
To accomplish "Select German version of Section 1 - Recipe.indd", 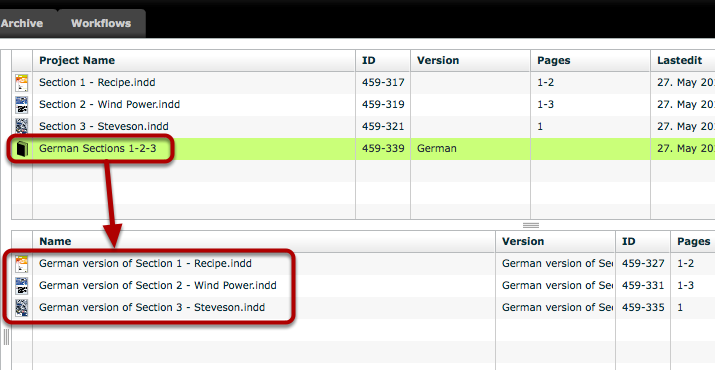I will [x=363, y=264].
